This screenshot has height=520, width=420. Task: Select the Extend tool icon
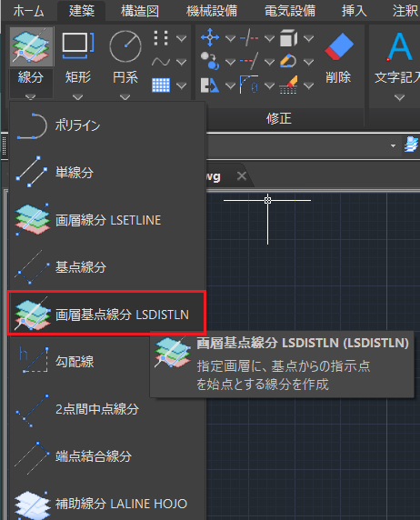[249, 61]
